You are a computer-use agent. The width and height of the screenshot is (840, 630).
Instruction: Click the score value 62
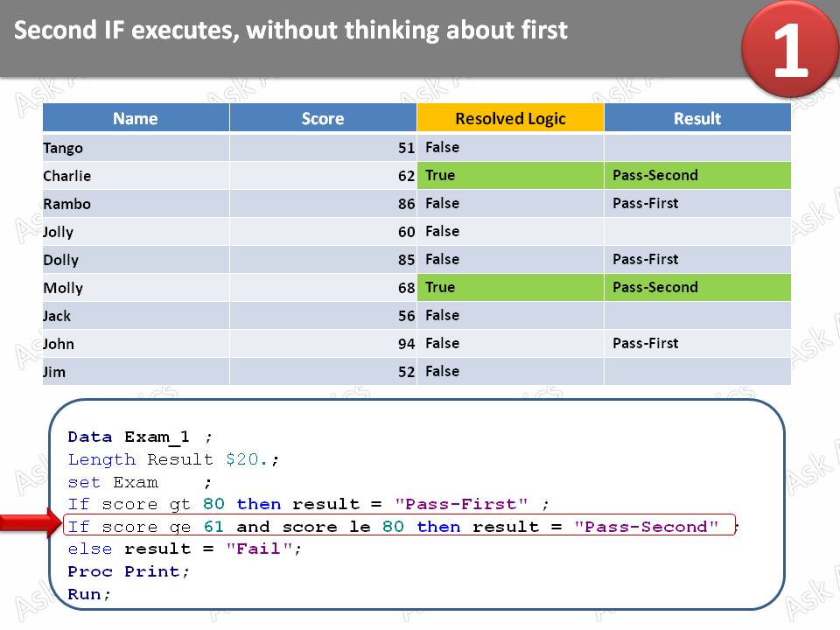click(x=406, y=176)
